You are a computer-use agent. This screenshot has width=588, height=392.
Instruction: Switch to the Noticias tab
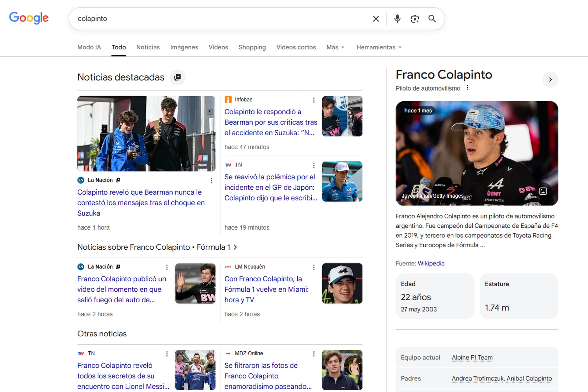click(148, 47)
